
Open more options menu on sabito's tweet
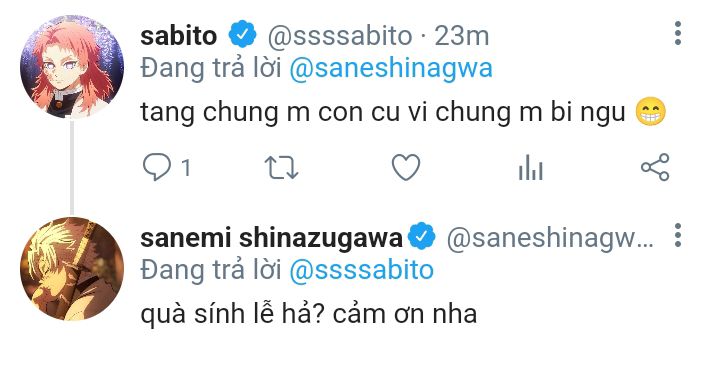pos(678,33)
